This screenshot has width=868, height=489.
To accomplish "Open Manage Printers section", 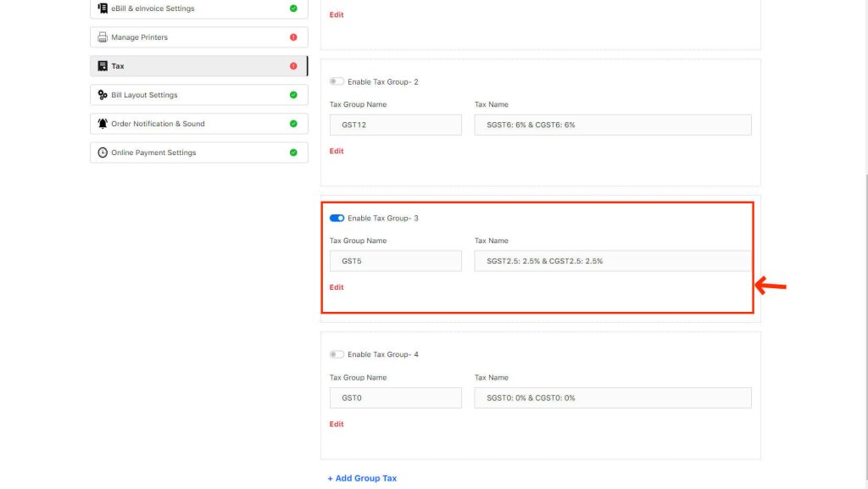I will [198, 37].
